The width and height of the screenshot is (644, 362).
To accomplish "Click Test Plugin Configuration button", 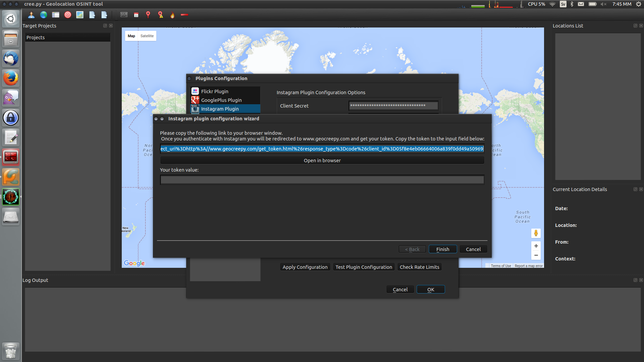I will pos(364,267).
